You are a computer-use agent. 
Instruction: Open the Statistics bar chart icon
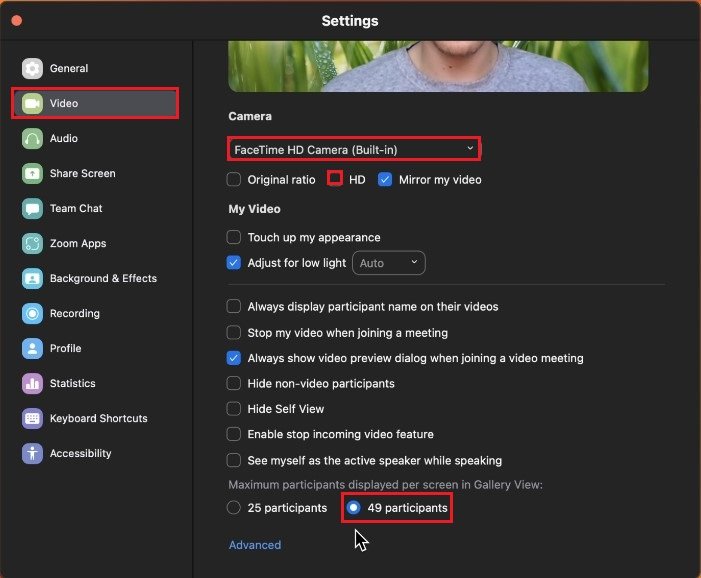coord(32,384)
